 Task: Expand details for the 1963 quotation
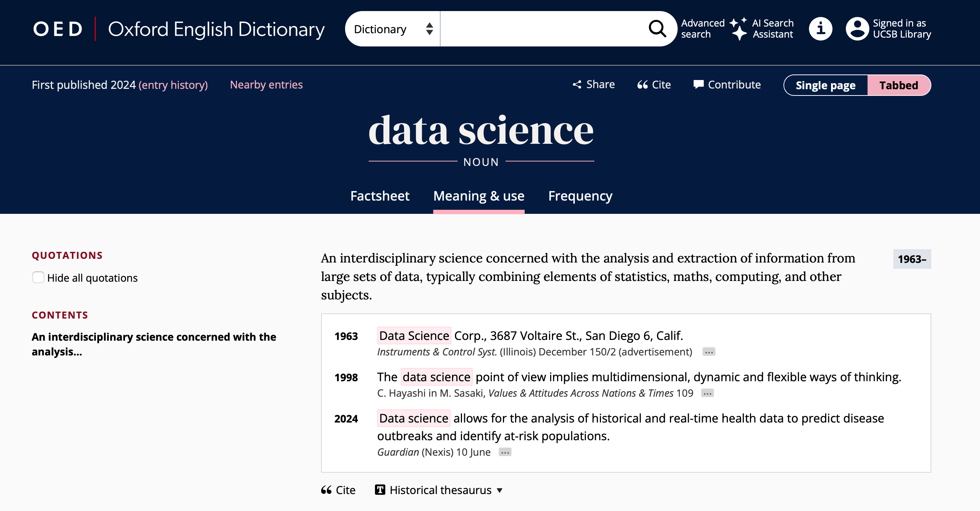click(709, 352)
